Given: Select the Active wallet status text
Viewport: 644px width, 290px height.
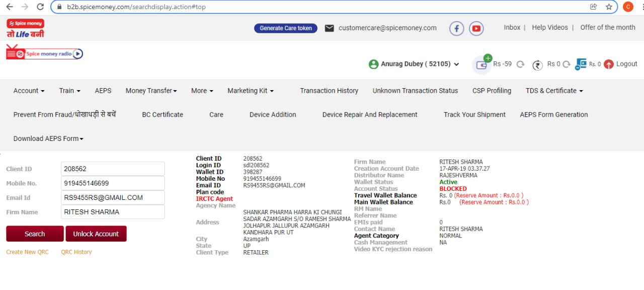Looking at the screenshot, I should (x=448, y=182).
